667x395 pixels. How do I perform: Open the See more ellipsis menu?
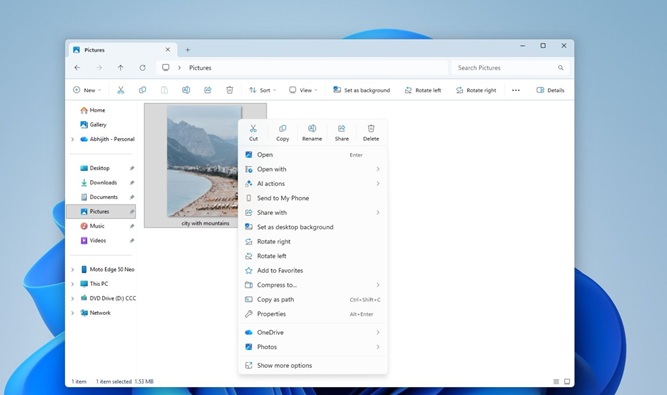(x=516, y=90)
